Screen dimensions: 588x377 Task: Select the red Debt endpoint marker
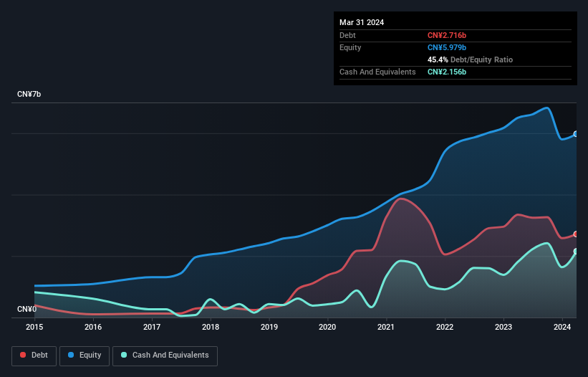[x=576, y=234]
